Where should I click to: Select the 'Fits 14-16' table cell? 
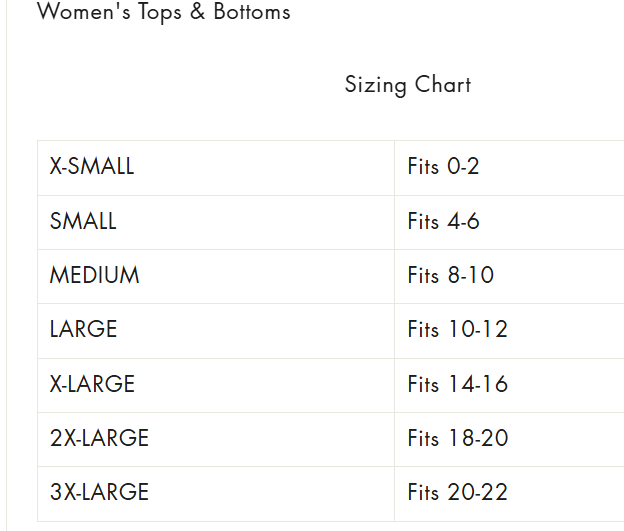coord(457,384)
